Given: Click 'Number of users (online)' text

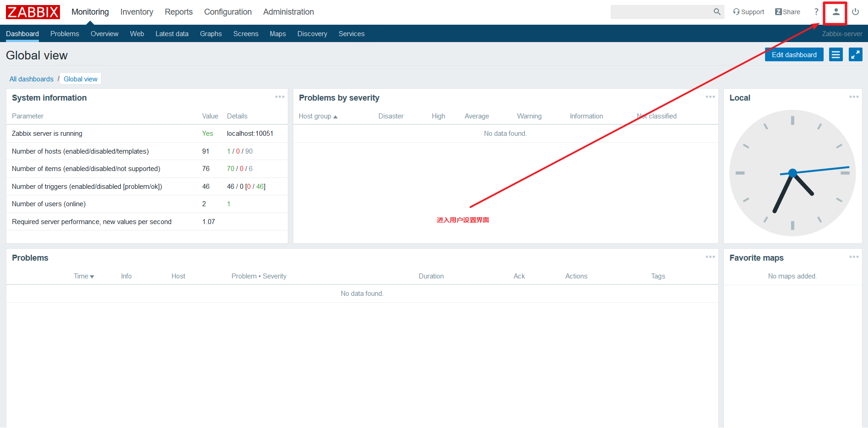Looking at the screenshot, I should 49,204.
